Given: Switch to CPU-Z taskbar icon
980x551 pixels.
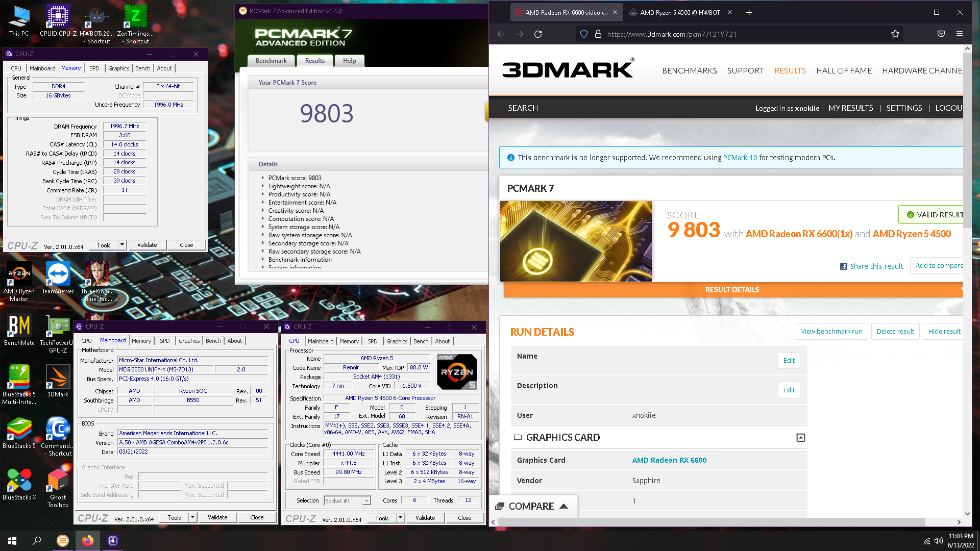Looking at the screenshot, I should point(113,540).
